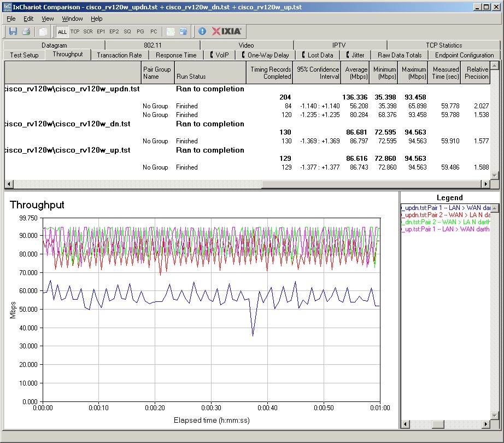The width and height of the screenshot is (504, 443).
Task: Click the legend panel scroll down arrow
Action: [495, 416]
